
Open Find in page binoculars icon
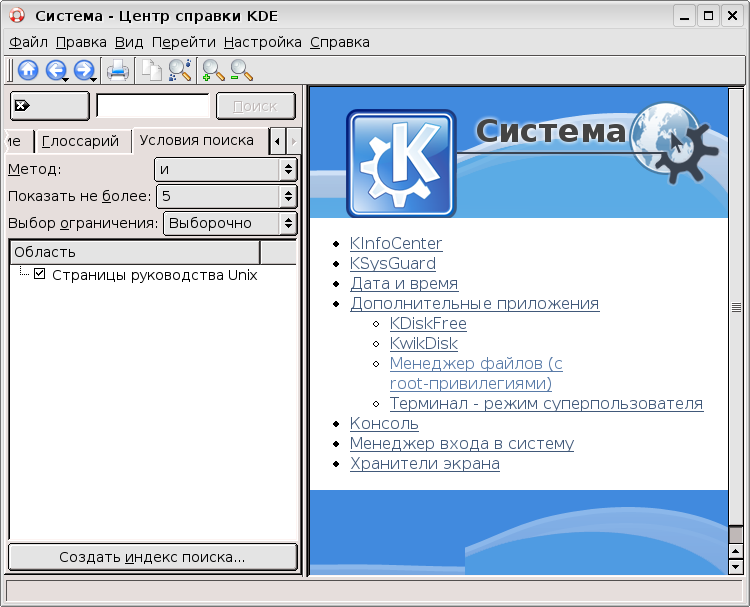[180, 70]
